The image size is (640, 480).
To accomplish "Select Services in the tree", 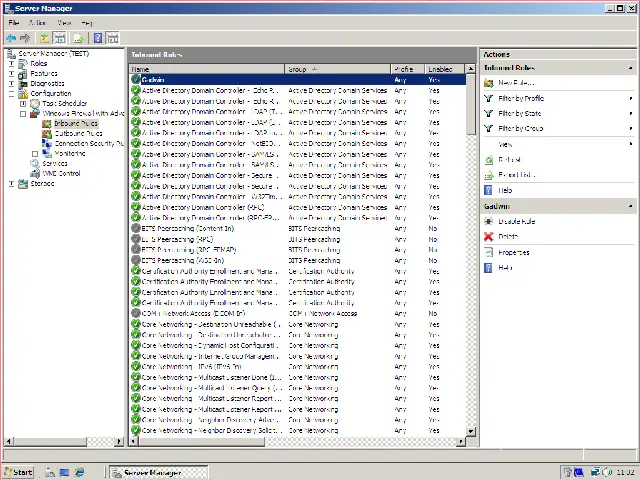I will [55, 164].
